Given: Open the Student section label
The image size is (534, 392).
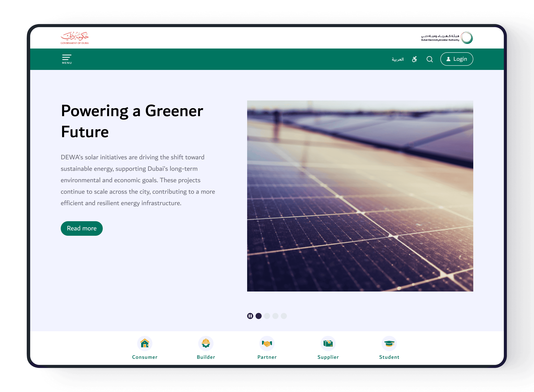Looking at the screenshot, I should (389, 357).
